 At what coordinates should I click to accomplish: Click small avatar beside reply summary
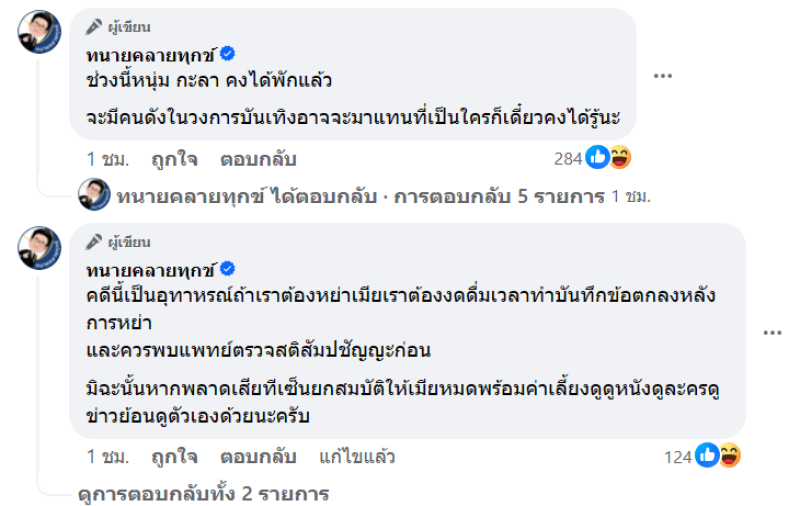(94, 195)
